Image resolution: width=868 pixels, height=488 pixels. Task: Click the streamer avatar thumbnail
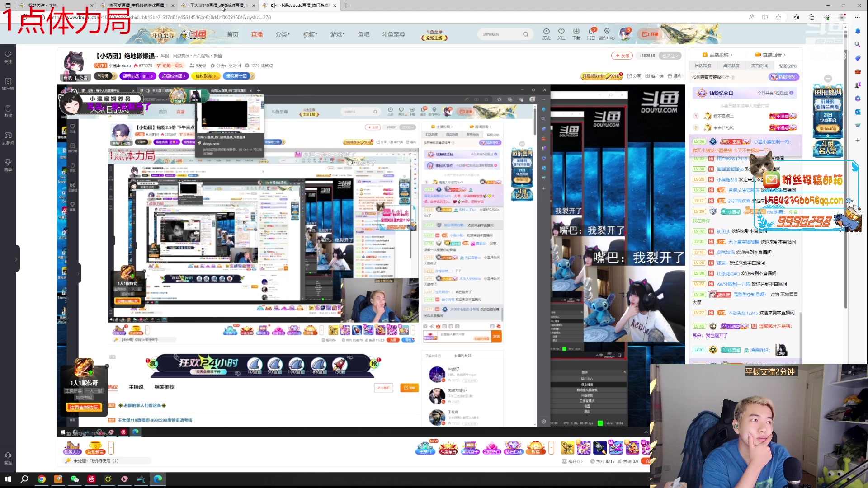(x=75, y=63)
